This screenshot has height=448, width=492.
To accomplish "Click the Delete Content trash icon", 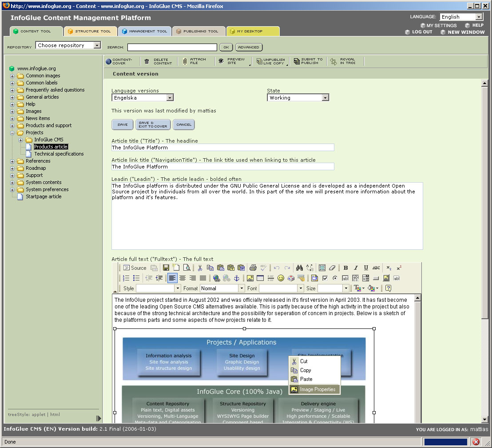I will pos(147,61).
